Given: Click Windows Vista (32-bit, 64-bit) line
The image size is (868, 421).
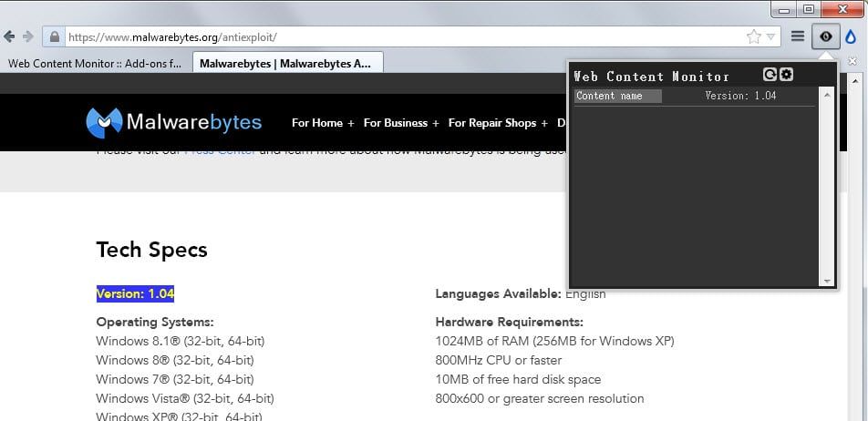Looking at the screenshot, I should [185, 398].
